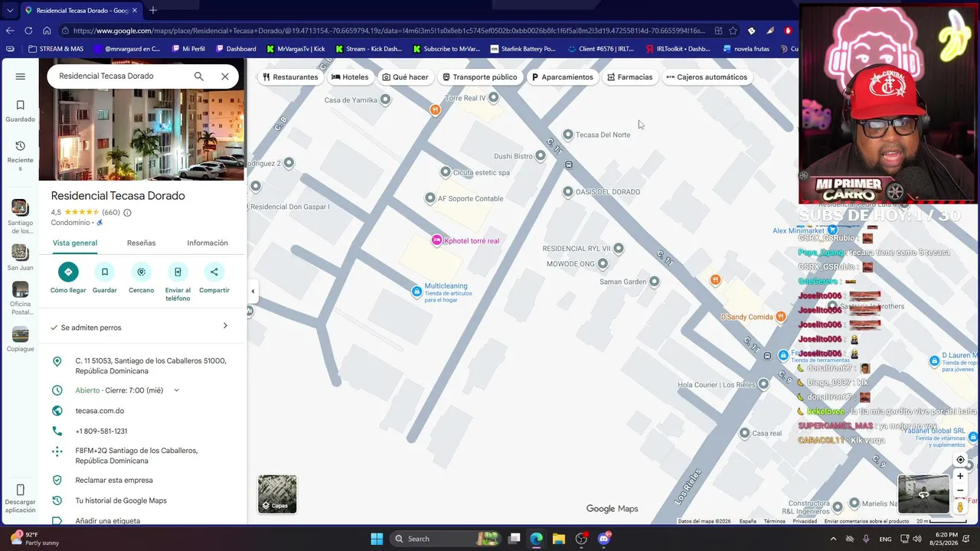This screenshot has height=551, width=980.
Task: Click the Hola Courier map pin
Action: [x=763, y=384]
